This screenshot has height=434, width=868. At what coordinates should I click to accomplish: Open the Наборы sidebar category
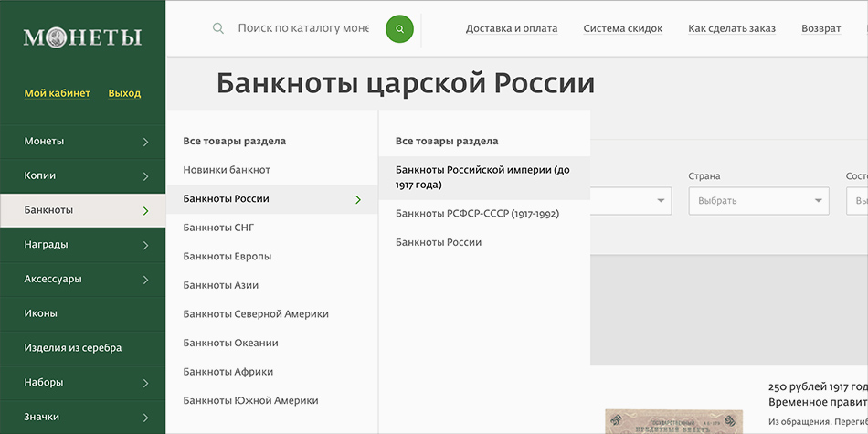83,383
